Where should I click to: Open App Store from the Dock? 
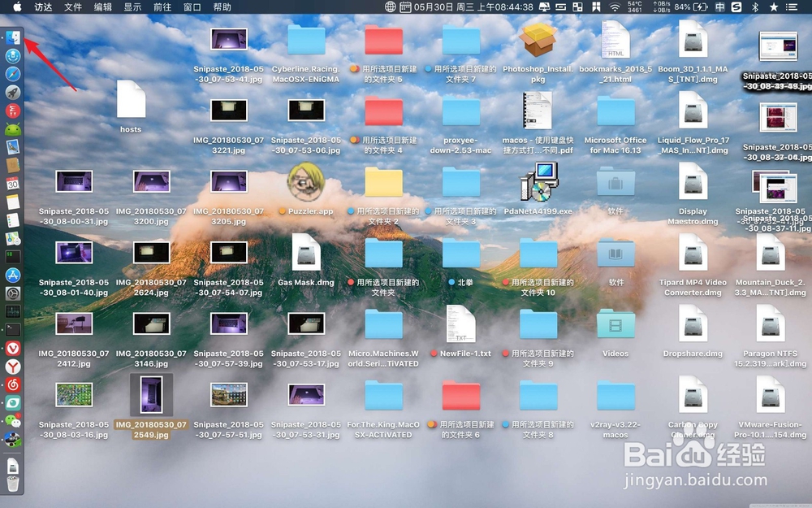12,275
